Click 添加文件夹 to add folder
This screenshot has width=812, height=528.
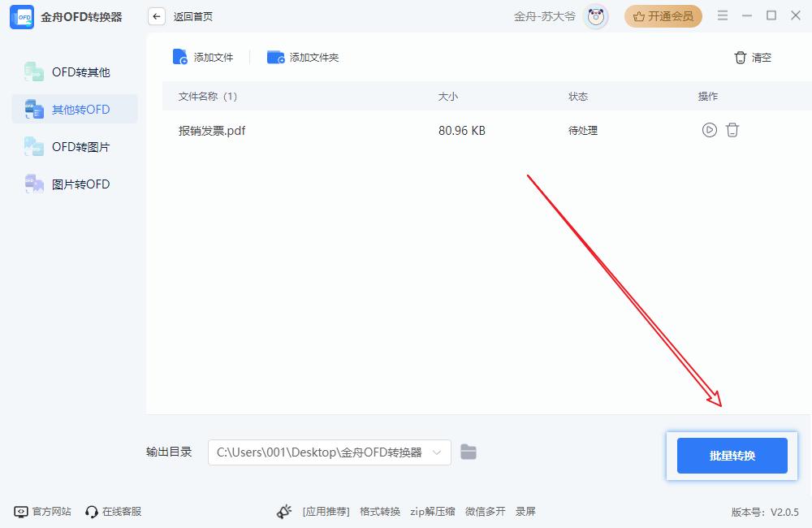click(303, 58)
